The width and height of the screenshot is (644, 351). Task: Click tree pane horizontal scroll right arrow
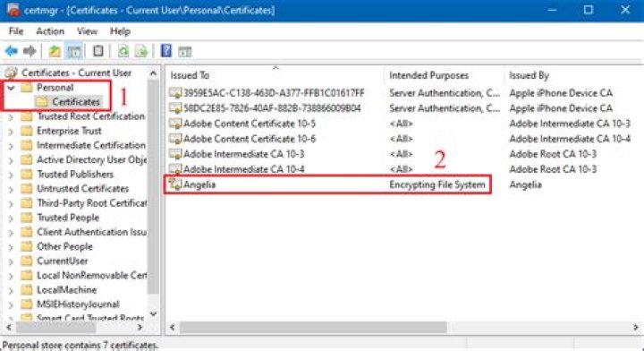140,328
